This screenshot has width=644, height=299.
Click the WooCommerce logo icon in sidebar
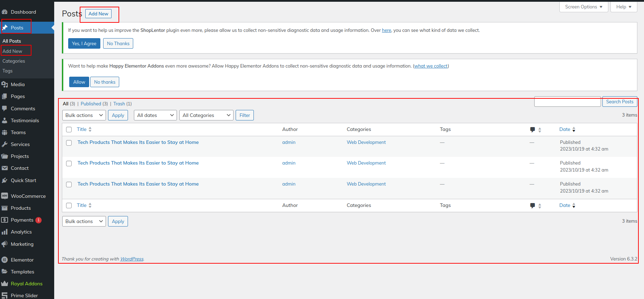coord(5,196)
